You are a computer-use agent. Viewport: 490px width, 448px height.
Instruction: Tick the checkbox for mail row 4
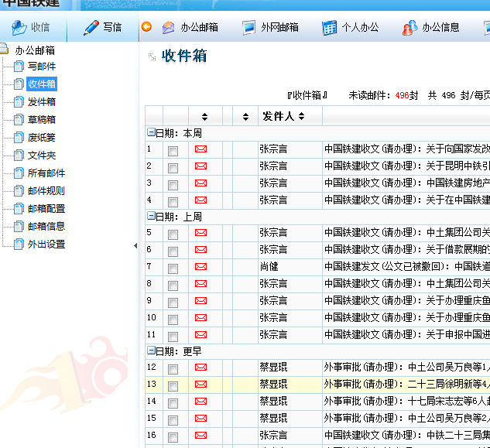(173, 202)
